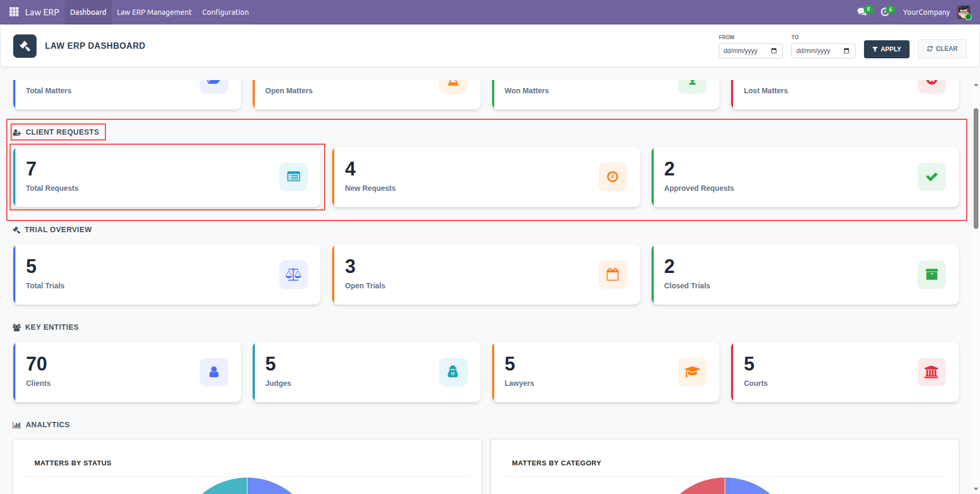Screen dimensions: 980x494
Task: Apply the date filter
Action: coord(887,49)
